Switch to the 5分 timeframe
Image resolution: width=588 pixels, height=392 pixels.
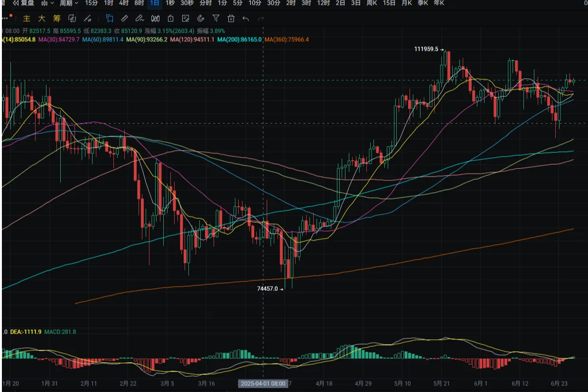click(237, 3)
